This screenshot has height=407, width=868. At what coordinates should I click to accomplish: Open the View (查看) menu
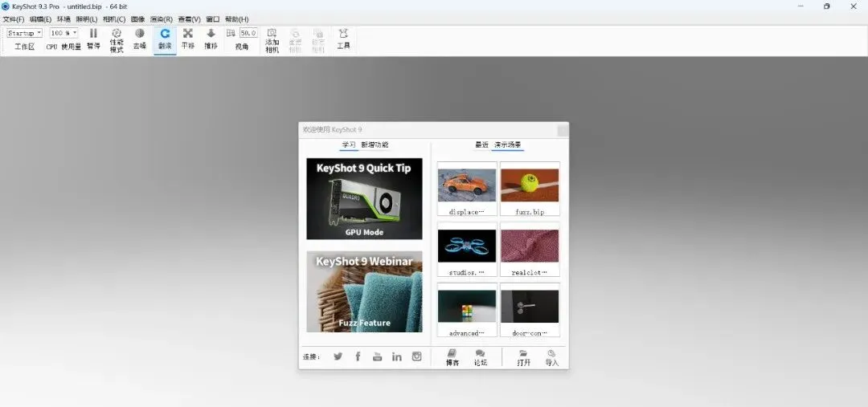190,19
